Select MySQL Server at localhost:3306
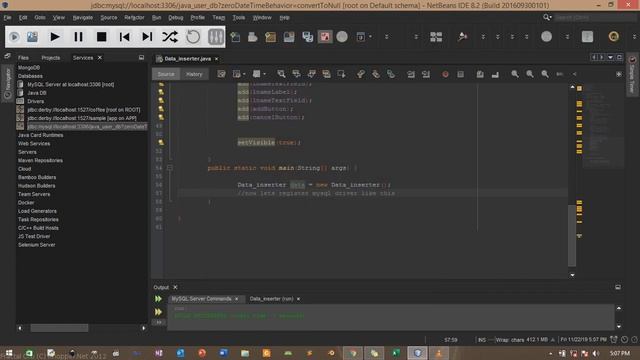This screenshot has height=360, width=640. (71, 84)
